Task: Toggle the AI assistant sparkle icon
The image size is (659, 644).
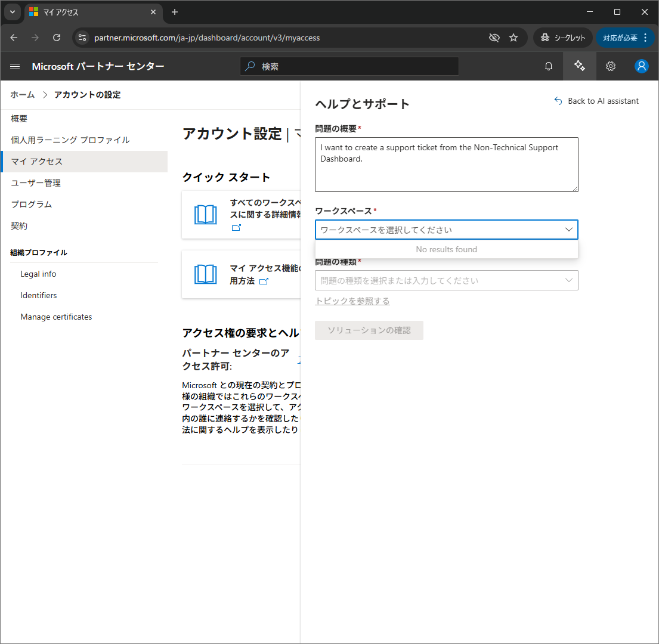Action: (580, 66)
